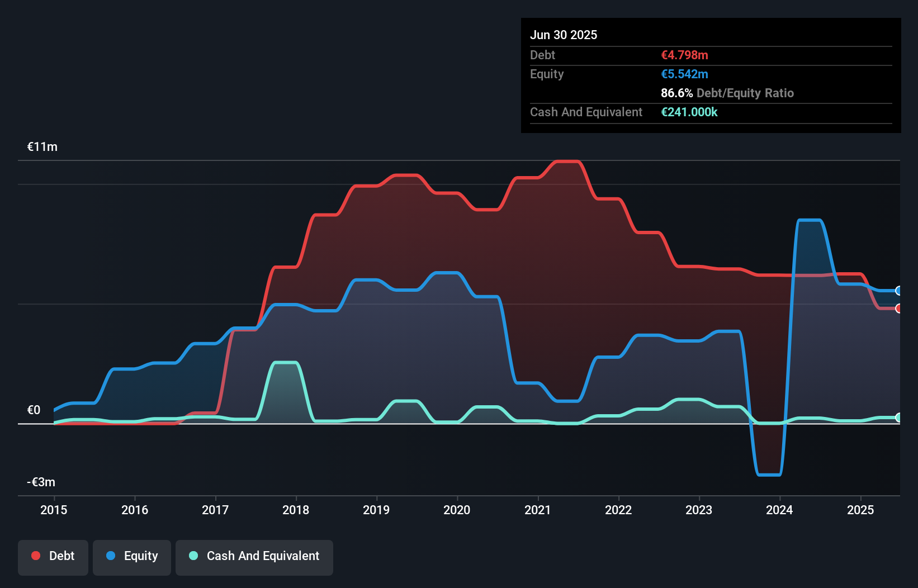Click the blue Equity legend dot

(110, 556)
